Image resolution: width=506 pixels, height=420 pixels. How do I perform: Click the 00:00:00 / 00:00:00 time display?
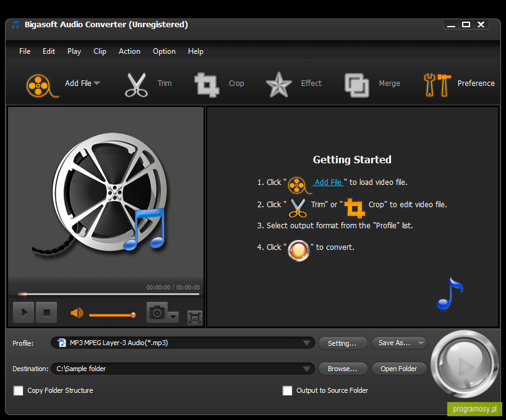173,288
